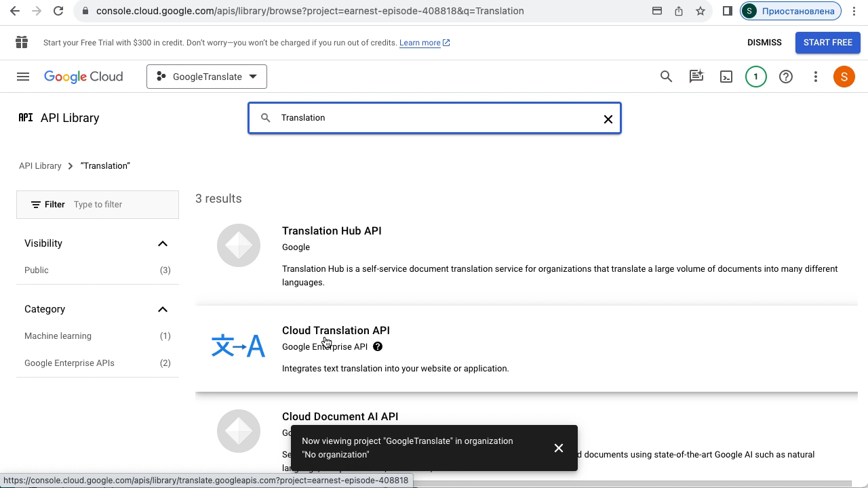
Task: Collapse the Visibility filter section
Action: 163,243
